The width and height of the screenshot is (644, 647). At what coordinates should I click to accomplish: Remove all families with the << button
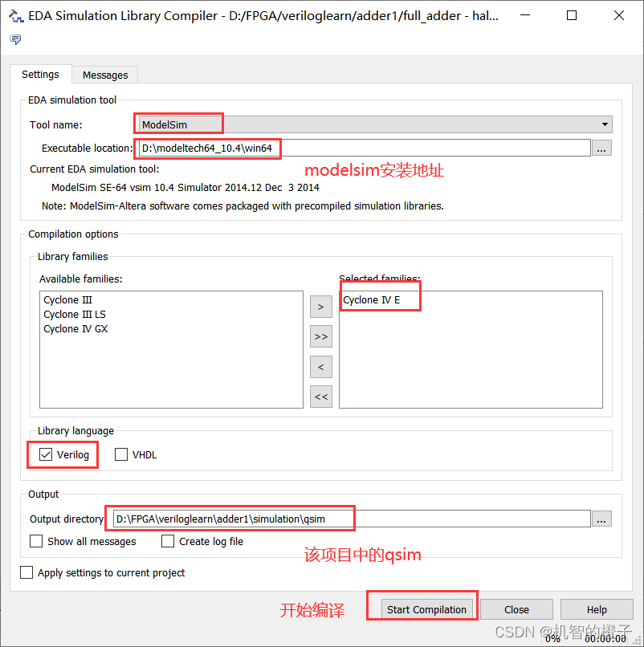(x=320, y=397)
